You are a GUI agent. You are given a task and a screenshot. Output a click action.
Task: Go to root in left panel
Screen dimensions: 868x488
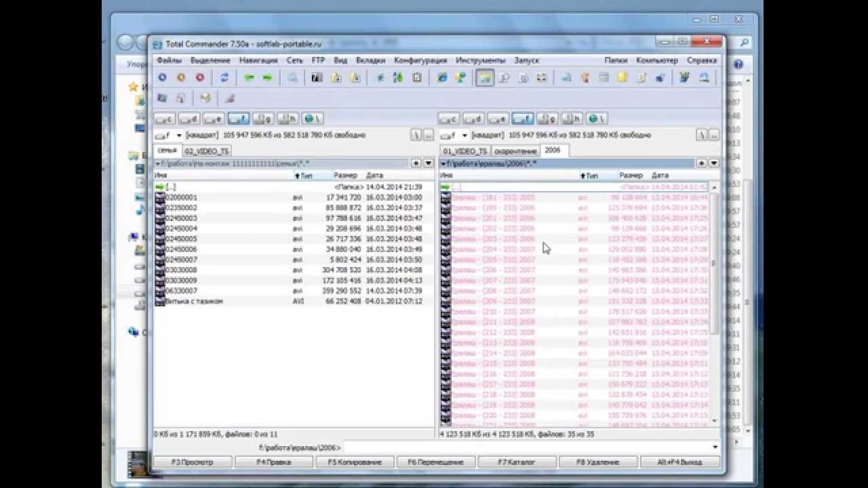pyautogui.click(x=417, y=135)
